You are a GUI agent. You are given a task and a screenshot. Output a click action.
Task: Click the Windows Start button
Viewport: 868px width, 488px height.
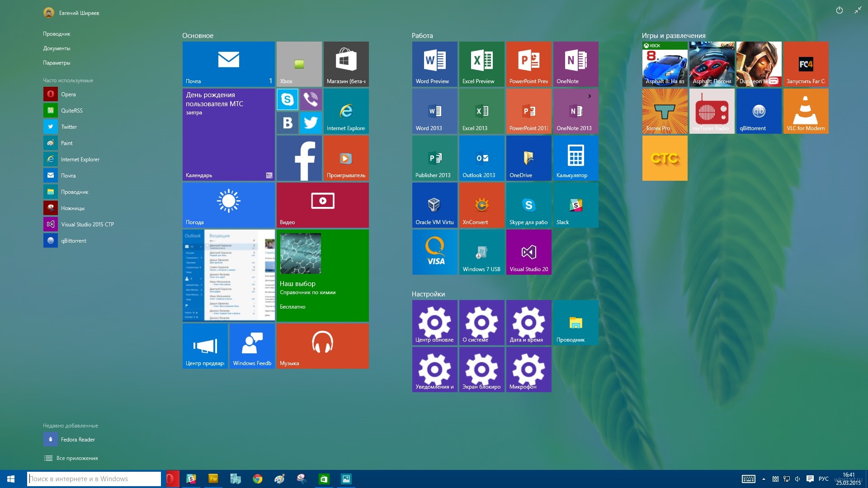pos(11,479)
